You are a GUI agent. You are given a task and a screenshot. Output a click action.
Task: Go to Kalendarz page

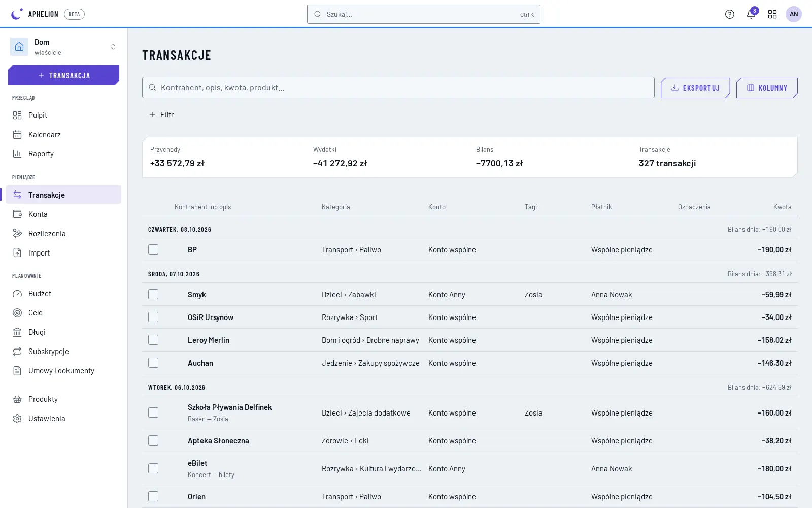coord(64,135)
